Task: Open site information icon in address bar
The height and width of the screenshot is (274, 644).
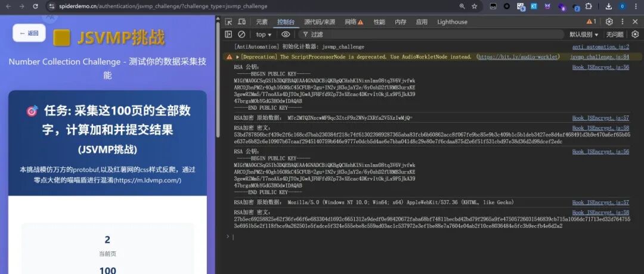Action: tap(51, 6)
